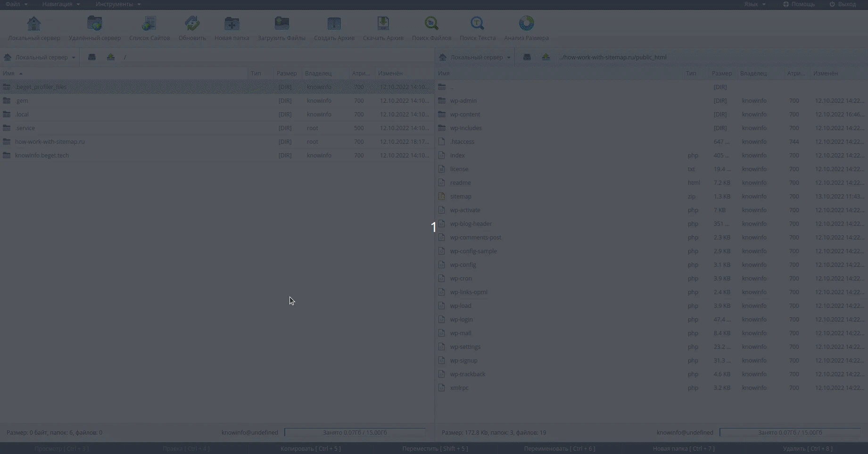Select the sitemap zip file
This screenshot has height=454, width=868.
460,197
